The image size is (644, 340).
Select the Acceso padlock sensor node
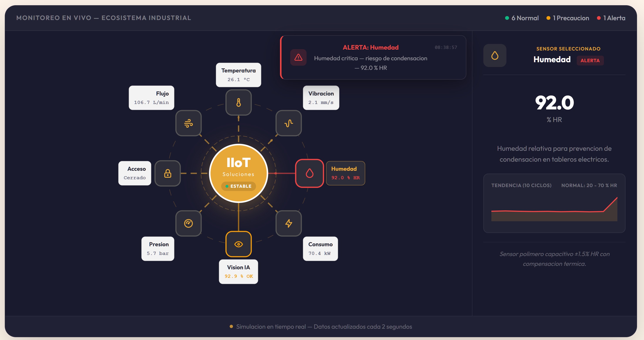167,173
